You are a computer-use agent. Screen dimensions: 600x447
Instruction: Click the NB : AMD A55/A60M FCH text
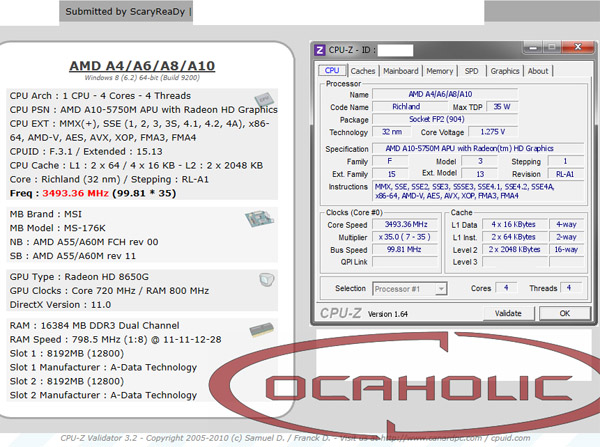click(84, 242)
